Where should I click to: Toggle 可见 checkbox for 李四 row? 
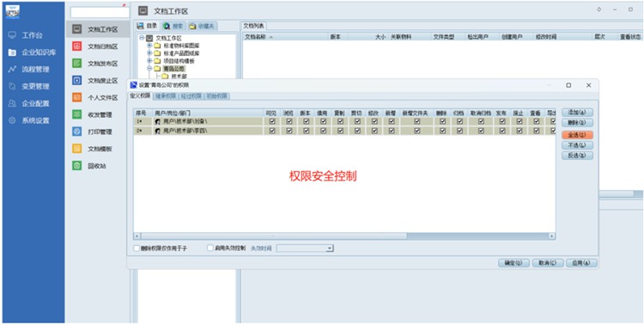(x=272, y=131)
